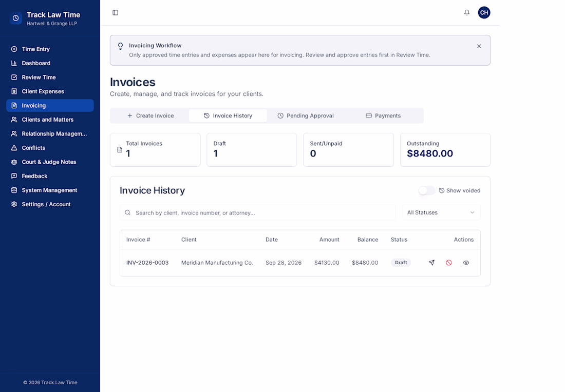View invoice INV-2026-0003 with eye icon
Screen dimensions: 565x392
coord(466,263)
